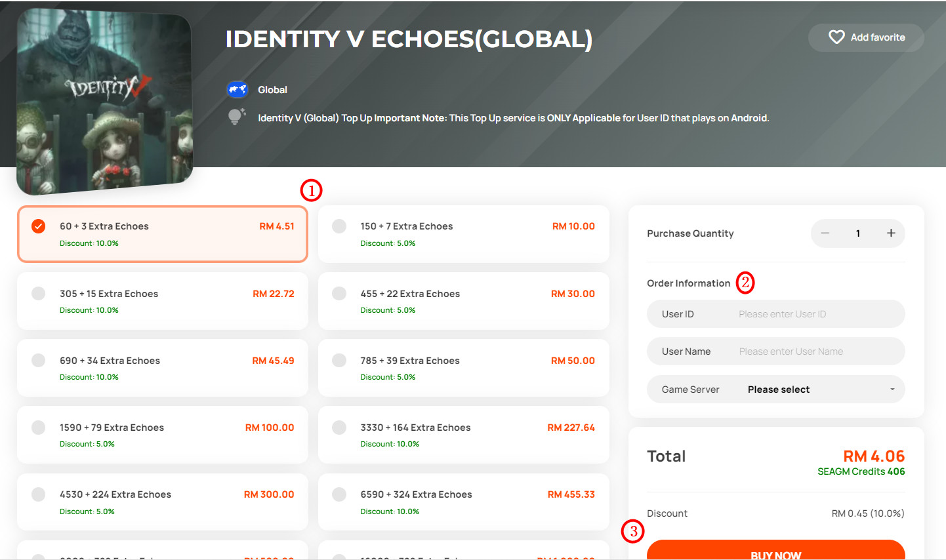Click the Global region label
The height and width of the screenshot is (560, 946).
point(272,90)
